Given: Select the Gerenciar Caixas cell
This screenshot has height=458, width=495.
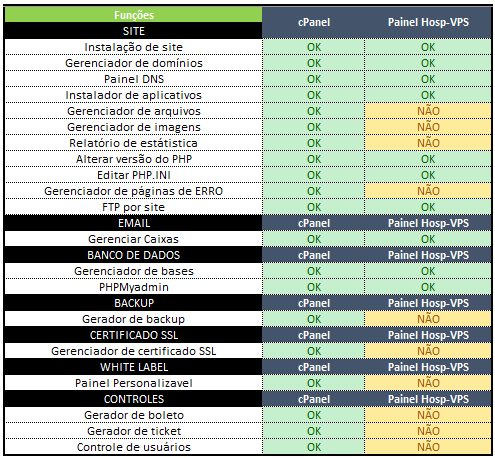Looking at the screenshot, I should click(x=134, y=239).
